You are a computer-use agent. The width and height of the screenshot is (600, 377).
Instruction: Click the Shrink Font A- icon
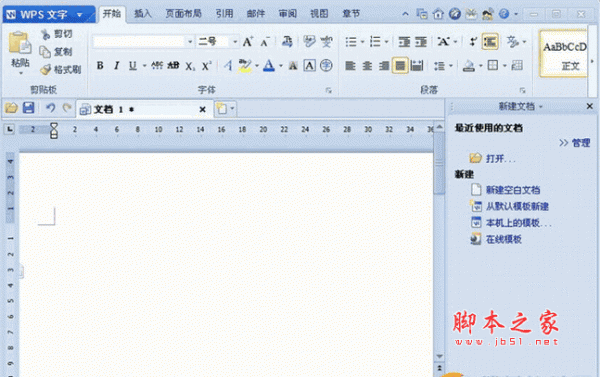click(x=265, y=42)
